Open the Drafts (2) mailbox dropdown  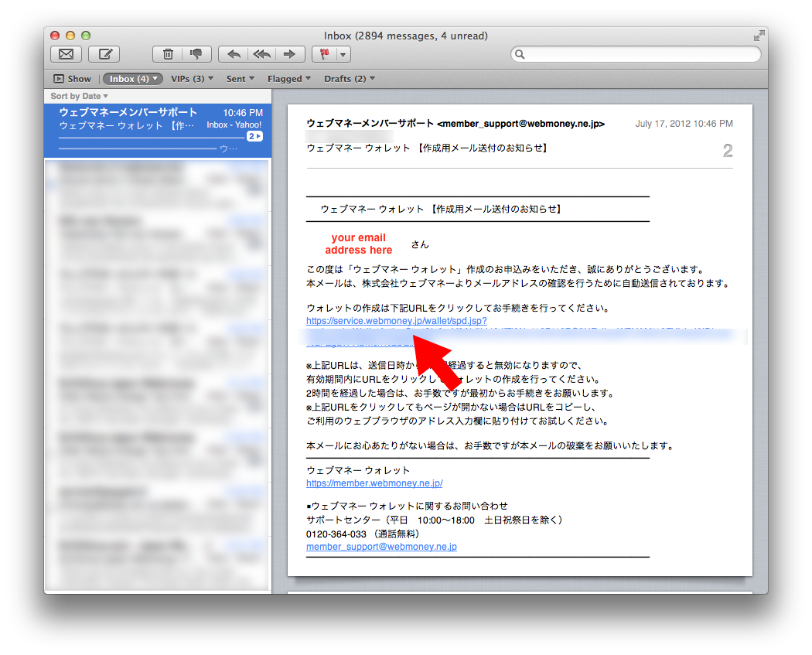pyautogui.click(x=350, y=79)
